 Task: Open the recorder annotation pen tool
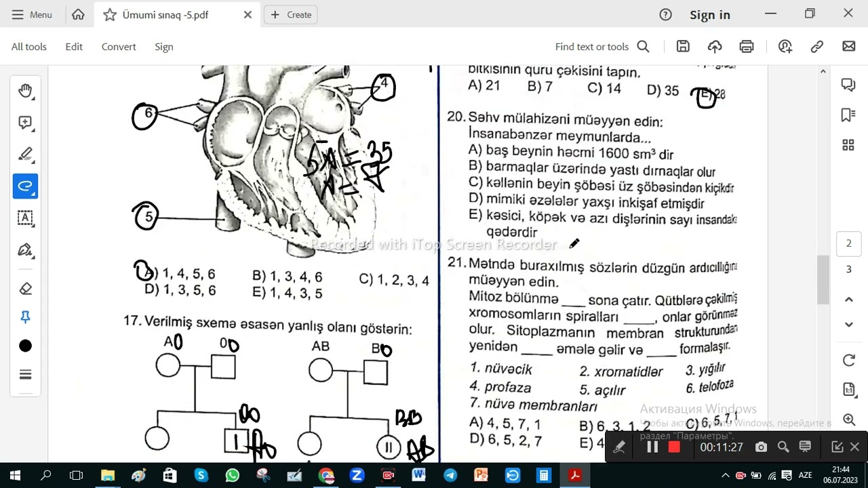click(618, 447)
